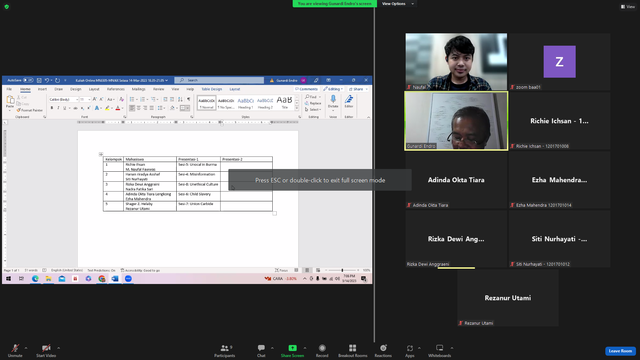
Task: Change Zoom layout via View button
Action: (628, 7)
